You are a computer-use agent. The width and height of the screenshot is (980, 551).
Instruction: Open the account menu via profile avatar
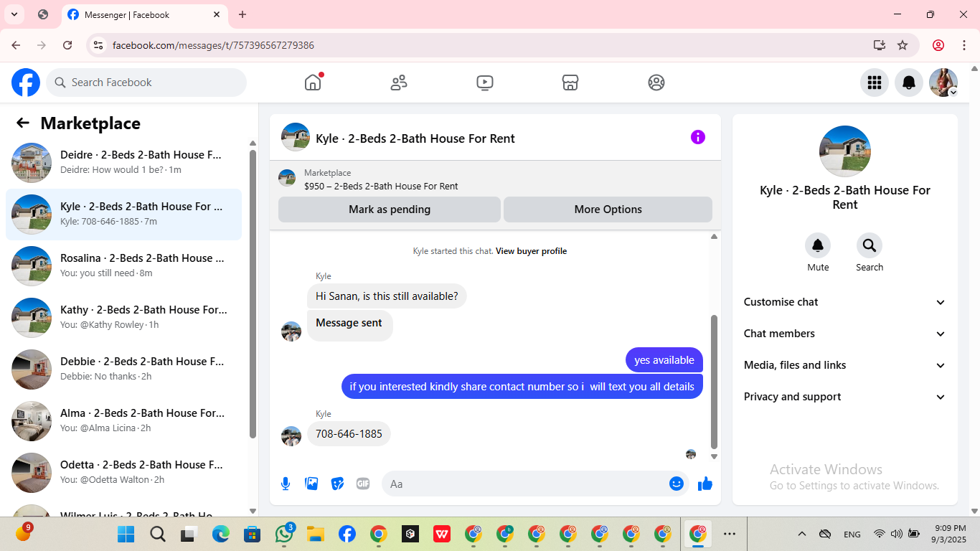click(x=943, y=83)
